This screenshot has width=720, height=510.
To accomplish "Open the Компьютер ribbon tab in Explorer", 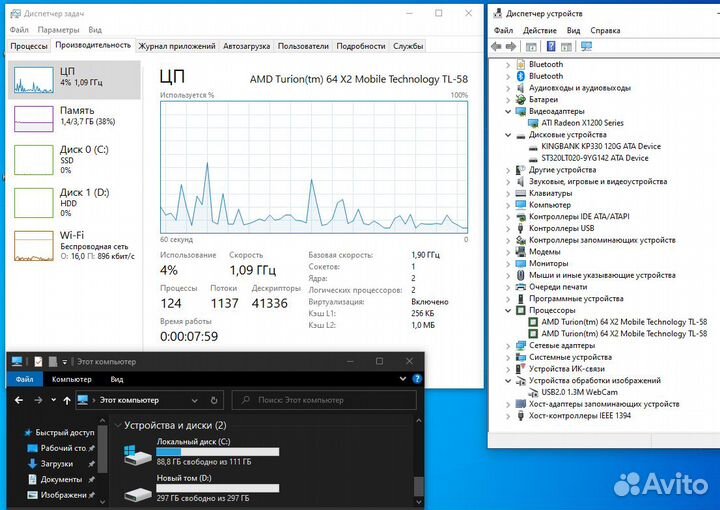I will [71, 379].
